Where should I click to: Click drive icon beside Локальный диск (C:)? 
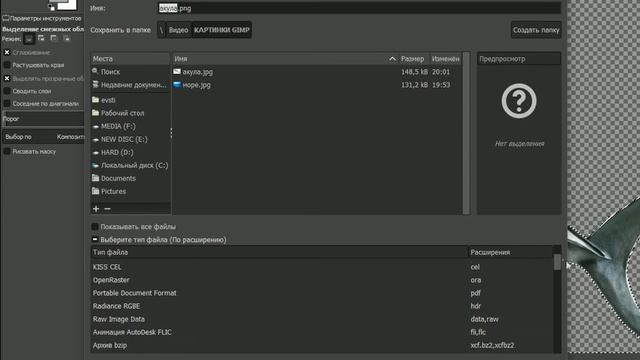(x=96, y=165)
